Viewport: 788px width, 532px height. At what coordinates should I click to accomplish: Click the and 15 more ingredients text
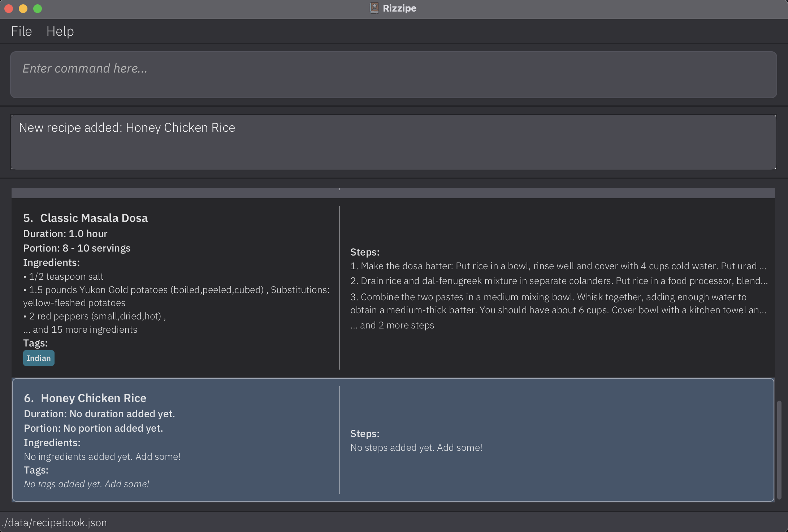(80, 330)
